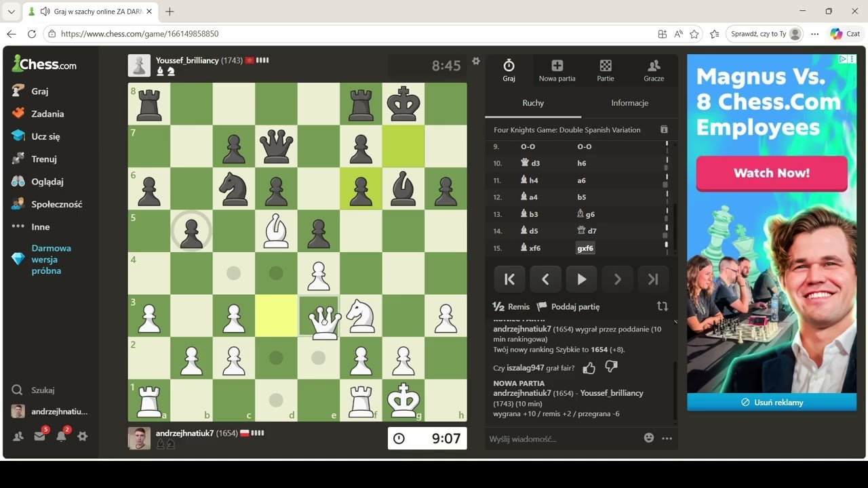
Task: Open board settings gear near clock
Action: [x=476, y=61]
